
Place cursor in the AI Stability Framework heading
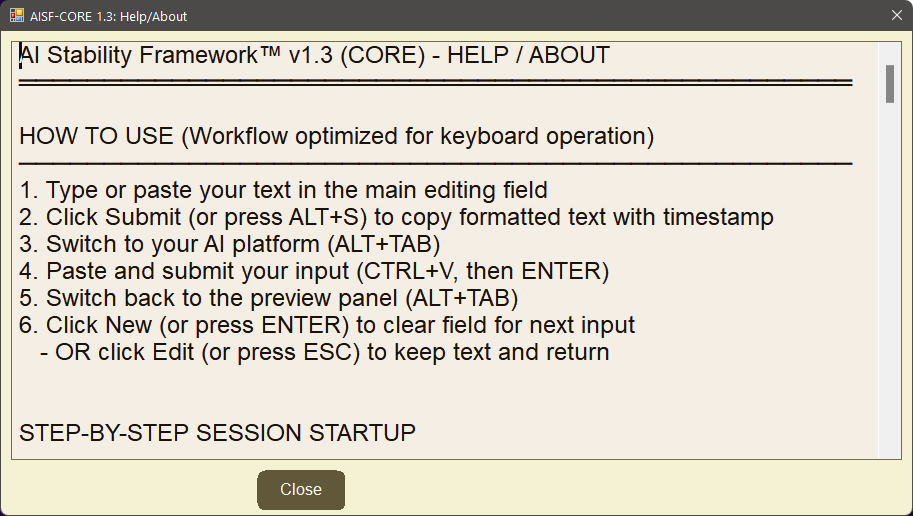[x=314, y=56]
